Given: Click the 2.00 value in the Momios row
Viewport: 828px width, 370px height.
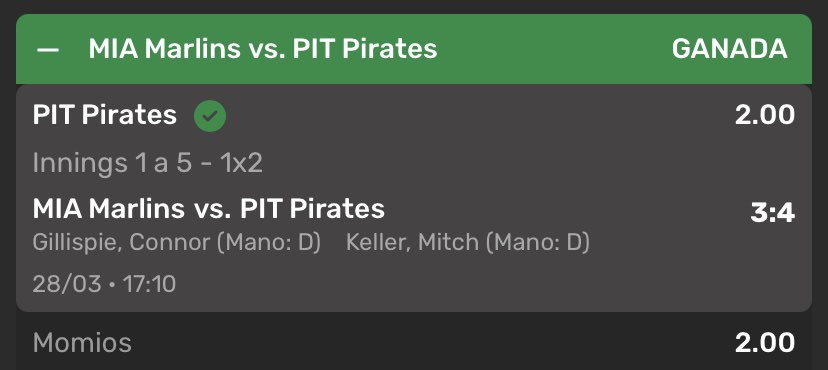Looking at the screenshot, I should click(765, 343).
